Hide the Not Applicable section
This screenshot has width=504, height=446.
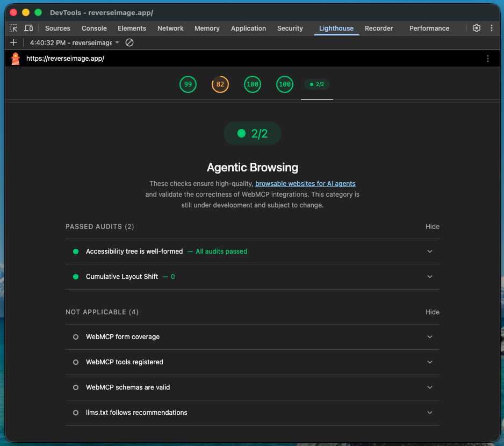click(433, 312)
